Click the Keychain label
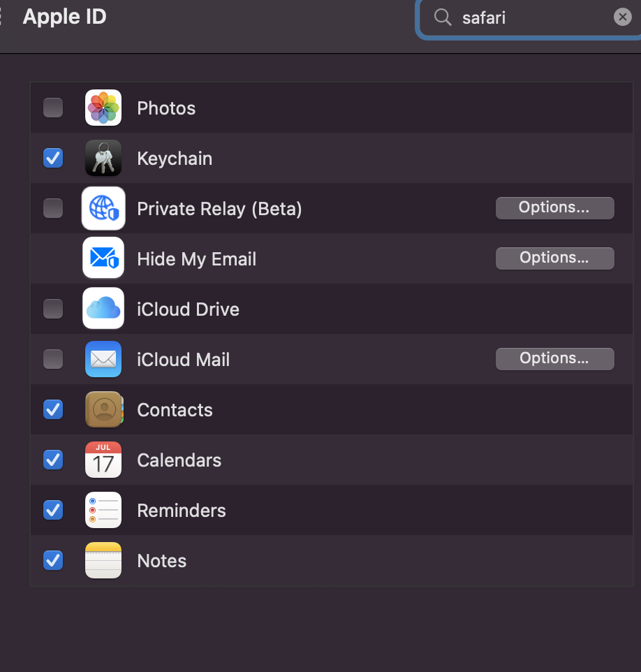The width and height of the screenshot is (641, 672). pyautogui.click(x=175, y=159)
